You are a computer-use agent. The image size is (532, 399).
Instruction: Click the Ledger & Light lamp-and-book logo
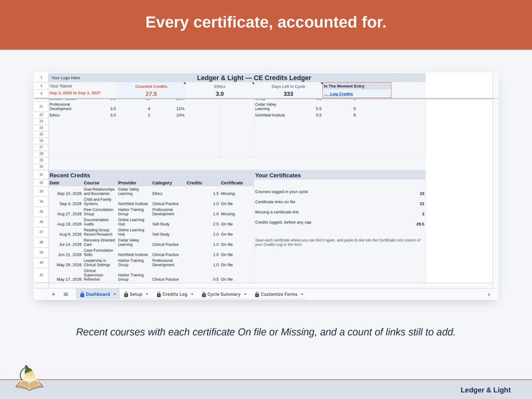(x=29, y=378)
